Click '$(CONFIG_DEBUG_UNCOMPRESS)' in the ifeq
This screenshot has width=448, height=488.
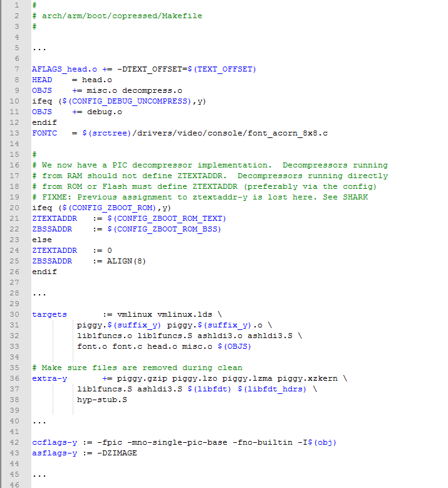127,101
